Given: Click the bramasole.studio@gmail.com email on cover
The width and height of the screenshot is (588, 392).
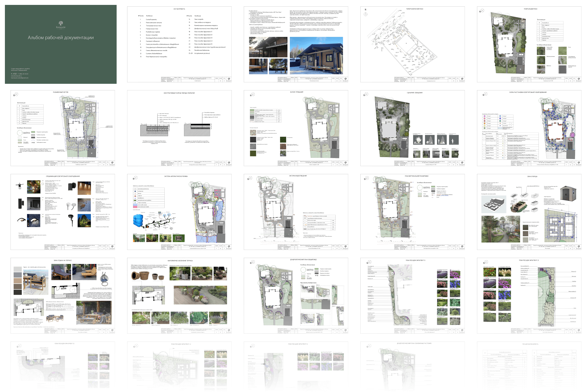Looking at the screenshot, I should [20, 78].
